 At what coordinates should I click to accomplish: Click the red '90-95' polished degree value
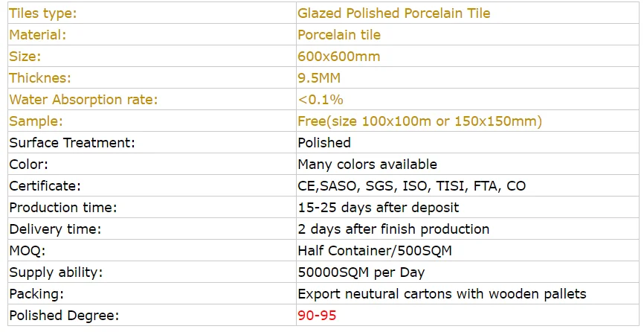click(317, 316)
